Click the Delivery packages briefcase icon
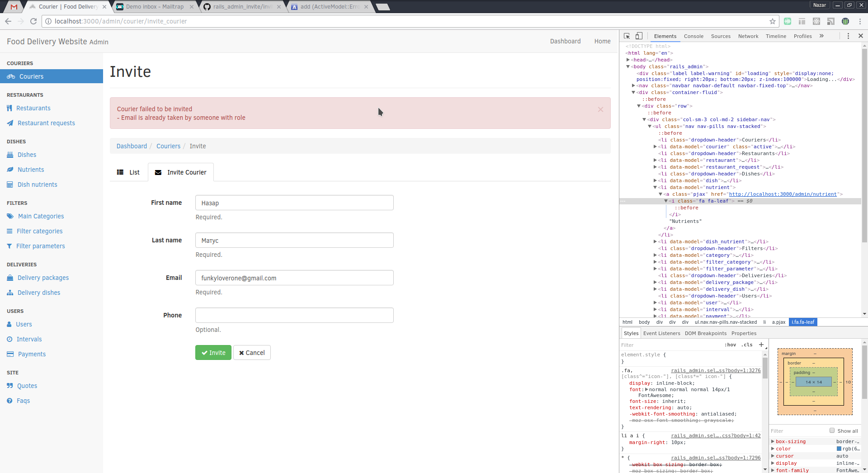 10,278
